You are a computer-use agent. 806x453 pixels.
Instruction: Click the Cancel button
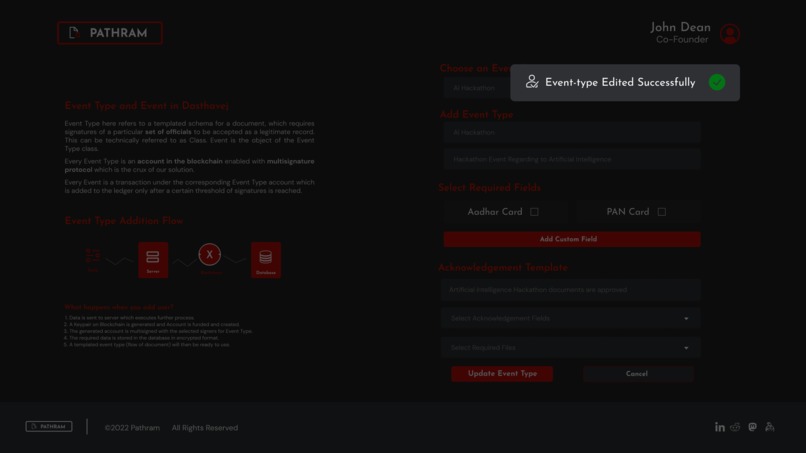coord(638,374)
